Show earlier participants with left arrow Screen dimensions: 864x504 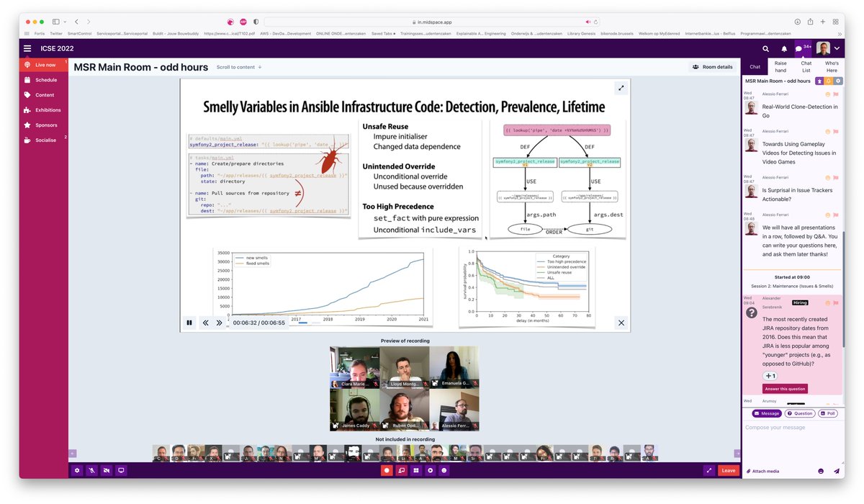tap(73, 453)
